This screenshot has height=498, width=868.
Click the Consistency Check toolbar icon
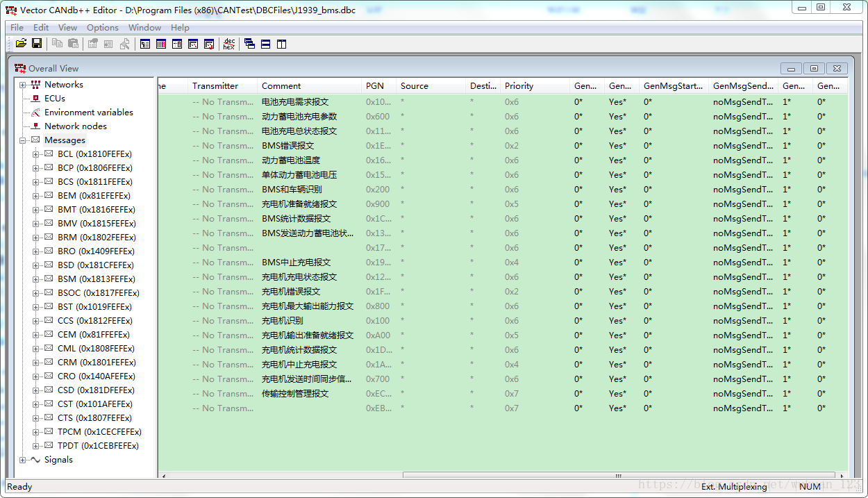pos(208,44)
